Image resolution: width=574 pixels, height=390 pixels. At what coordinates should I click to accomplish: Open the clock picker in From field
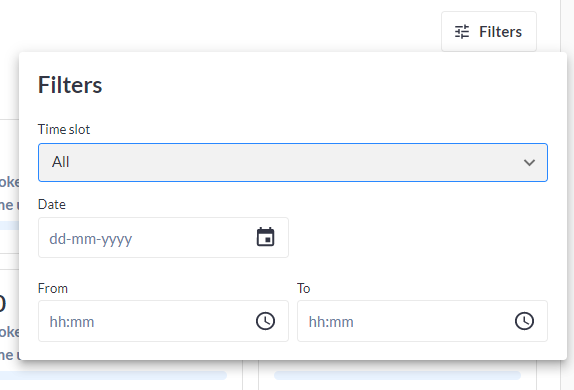tap(265, 321)
